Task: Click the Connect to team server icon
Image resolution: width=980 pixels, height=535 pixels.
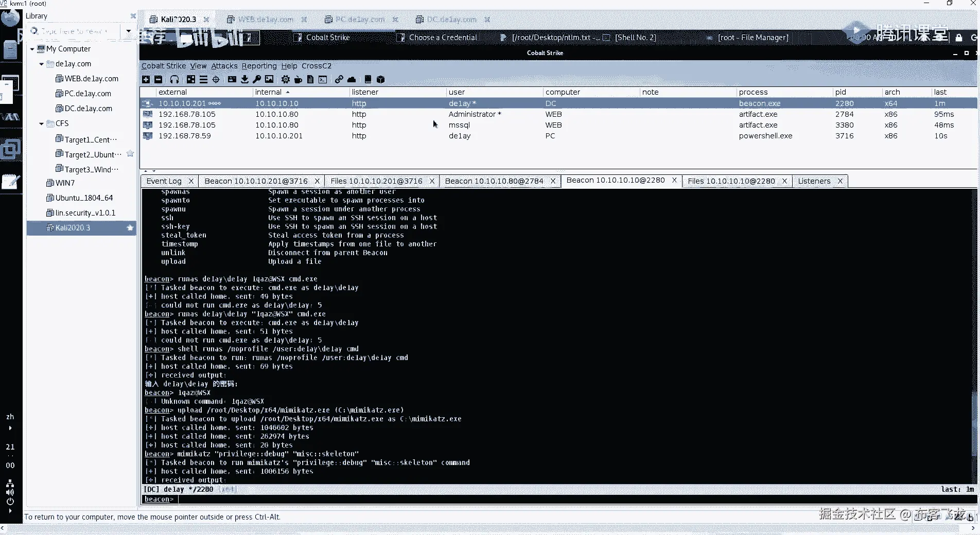Action: [x=146, y=79]
